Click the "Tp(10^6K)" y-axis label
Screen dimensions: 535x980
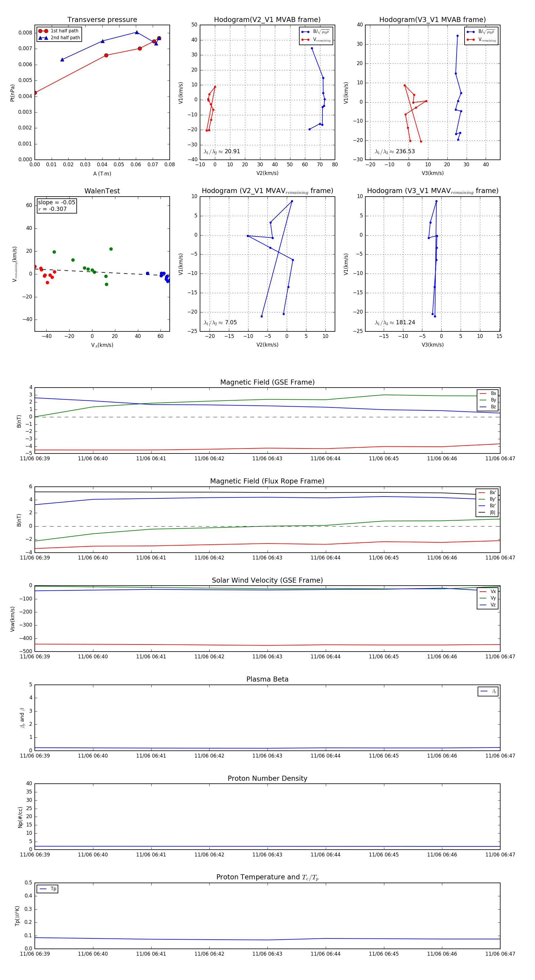pyautogui.click(x=17, y=916)
